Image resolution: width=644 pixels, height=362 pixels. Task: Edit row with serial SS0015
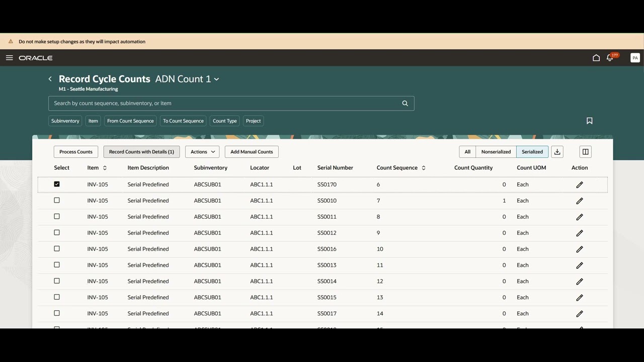(580, 298)
